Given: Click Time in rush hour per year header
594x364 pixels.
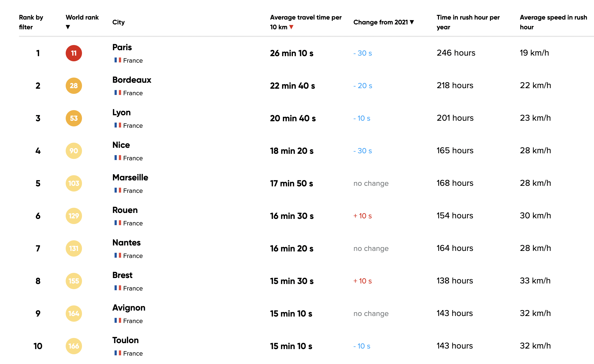Looking at the screenshot, I should 468,22.
